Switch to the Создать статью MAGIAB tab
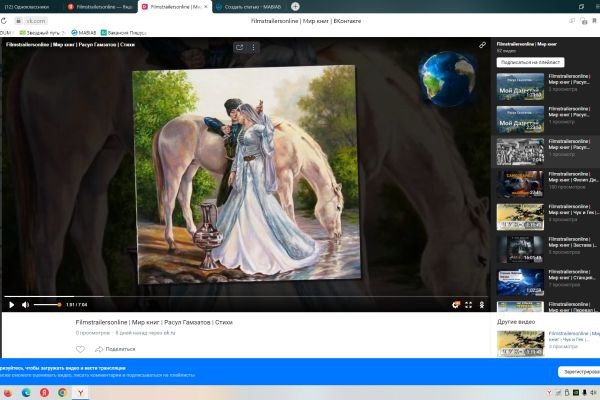This screenshot has height=400, width=600. [x=249, y=7]
